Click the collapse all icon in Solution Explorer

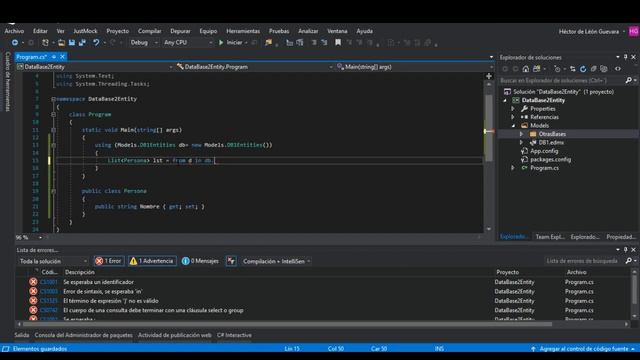click(x=593, y=69)
